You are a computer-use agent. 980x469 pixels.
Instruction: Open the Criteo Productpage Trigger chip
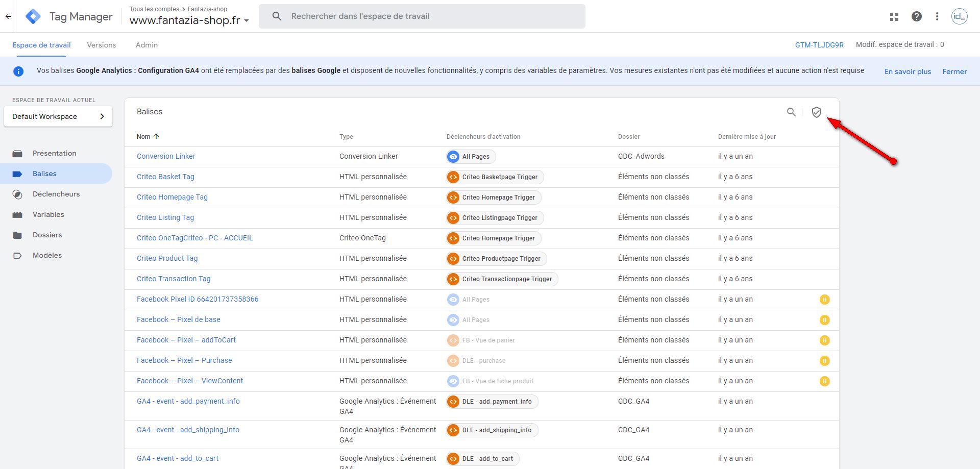point(497,259)
